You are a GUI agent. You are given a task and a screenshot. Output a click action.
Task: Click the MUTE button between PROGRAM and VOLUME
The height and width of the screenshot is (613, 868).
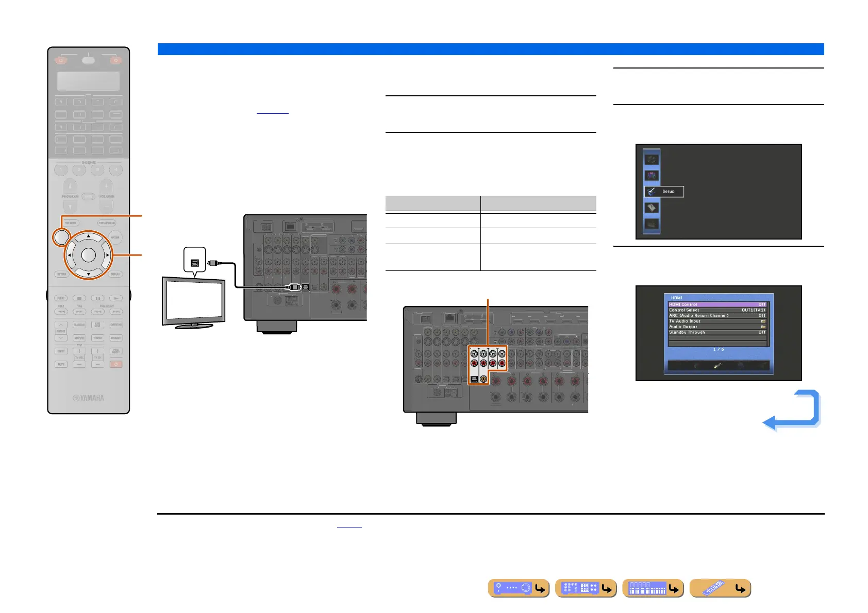pos(88,196)
